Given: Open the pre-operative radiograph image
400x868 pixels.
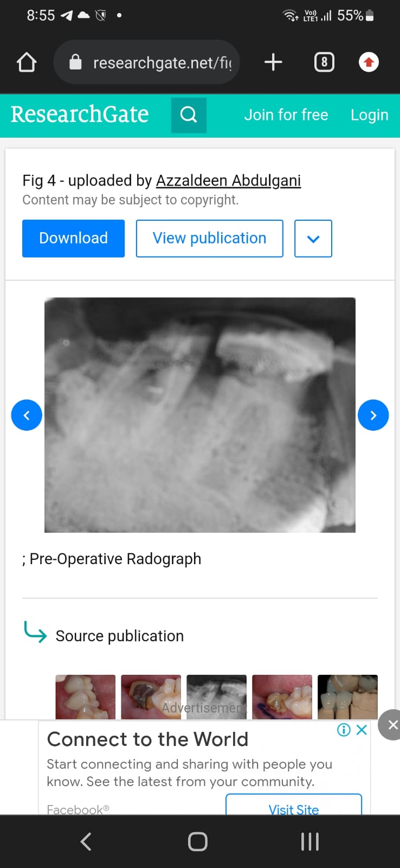Looking at the screenshot, I should coord(200,415).
